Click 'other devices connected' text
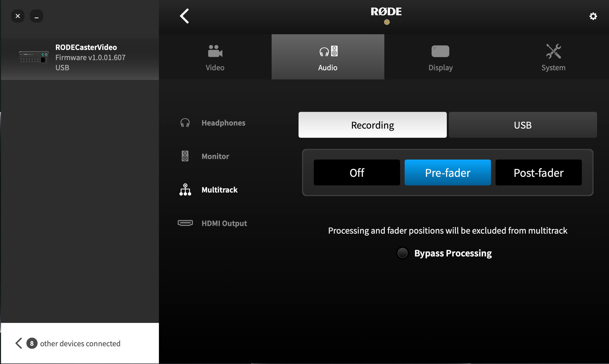The width and height of the screenshot is (609, 364). (80, 343)
